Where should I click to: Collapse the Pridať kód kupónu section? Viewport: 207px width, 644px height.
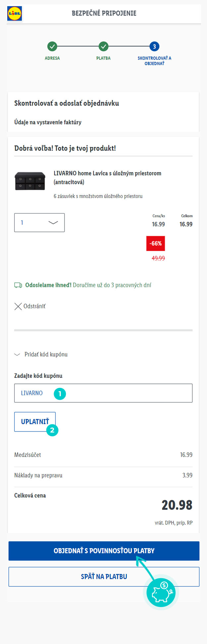click(41, 355)
